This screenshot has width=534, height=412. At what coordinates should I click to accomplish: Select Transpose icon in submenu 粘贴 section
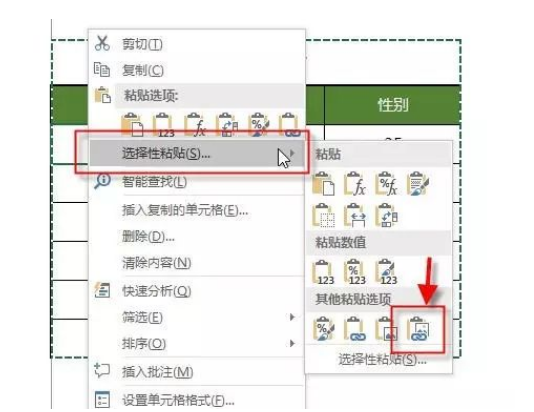[386, 215]
